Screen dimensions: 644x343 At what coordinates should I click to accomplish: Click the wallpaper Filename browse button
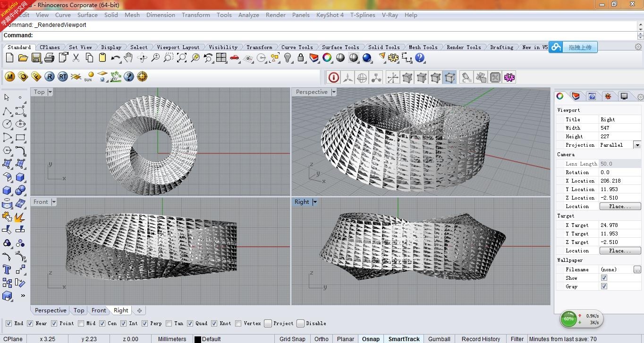637,269
